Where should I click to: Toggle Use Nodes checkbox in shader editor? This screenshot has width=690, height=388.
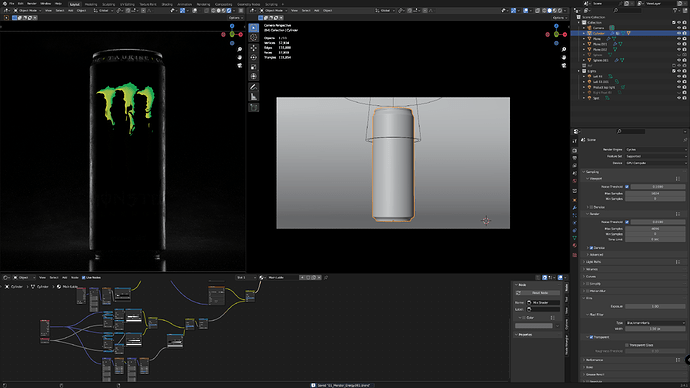(84, 278)
